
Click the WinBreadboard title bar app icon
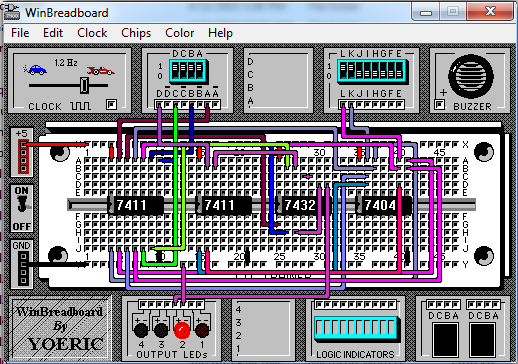click(12, 12)
